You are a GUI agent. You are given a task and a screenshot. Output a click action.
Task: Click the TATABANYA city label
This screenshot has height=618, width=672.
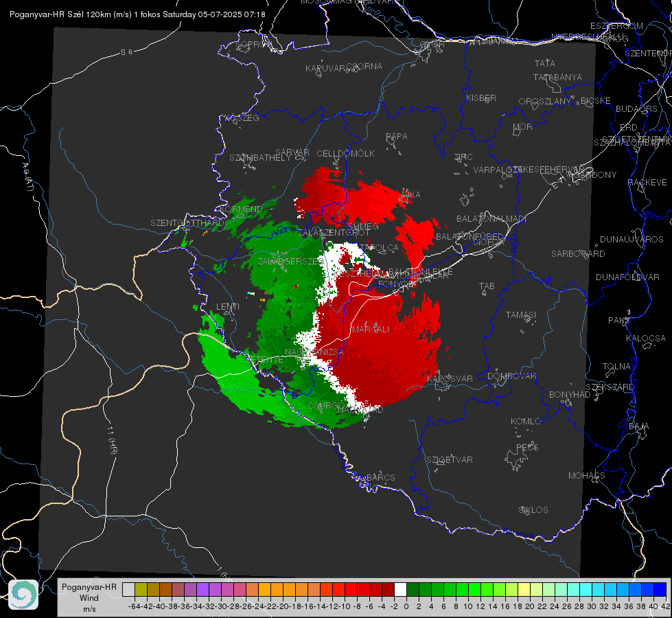pyautogui.click(x=557, y=77)
